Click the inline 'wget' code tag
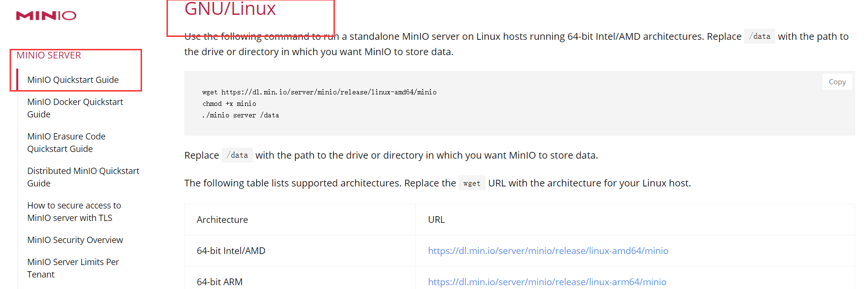Image resolution: width=868 pixels, height=289 pixels. pyautogui.click(x=472, y=183)
